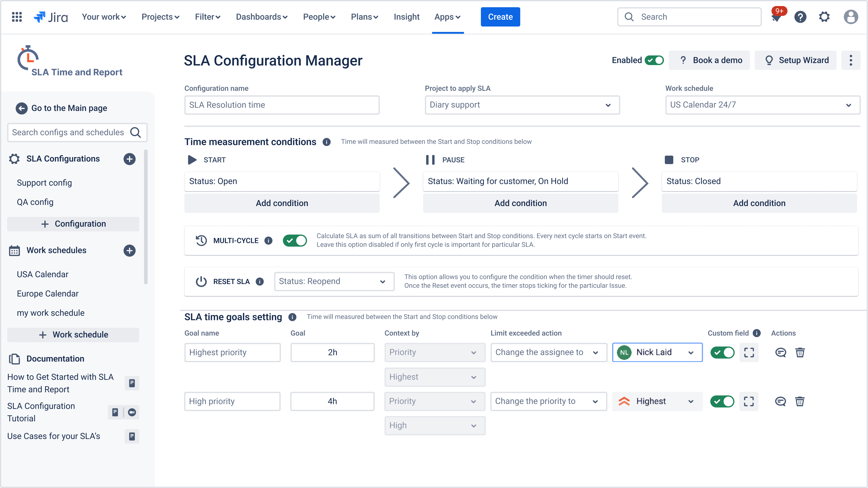Expand custom field icon for Highest priority row
Viewport: 868px width, 488px height.
pos(749,353)
